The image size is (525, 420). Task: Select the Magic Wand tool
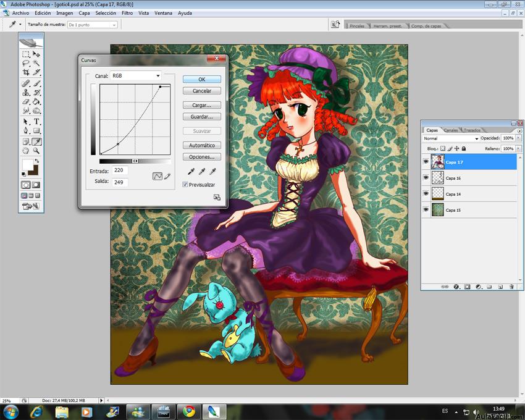click(36, 63)
